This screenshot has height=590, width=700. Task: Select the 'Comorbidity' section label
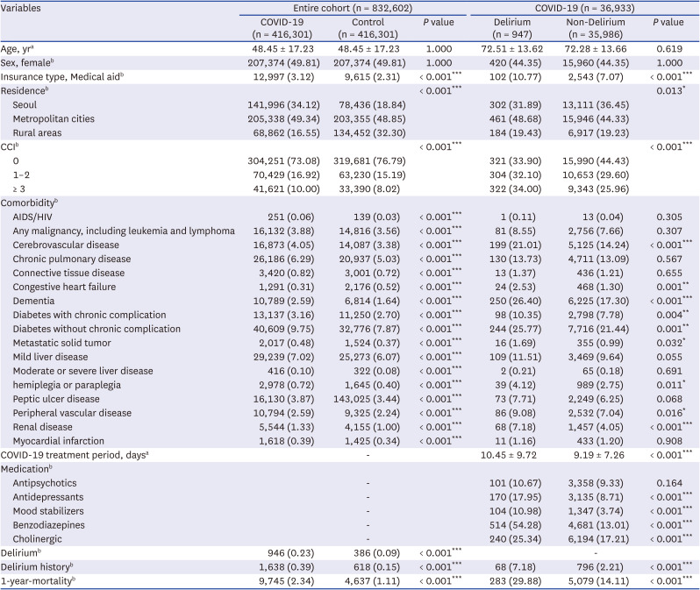29,203
